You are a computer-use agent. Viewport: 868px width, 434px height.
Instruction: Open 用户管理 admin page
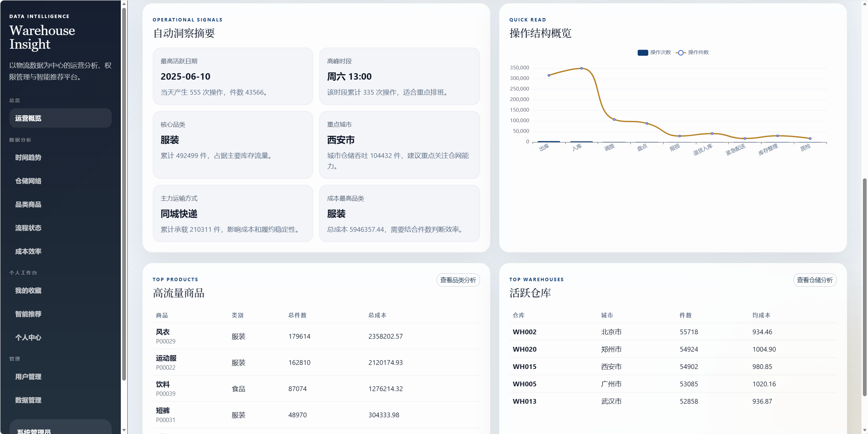point(28,376)
